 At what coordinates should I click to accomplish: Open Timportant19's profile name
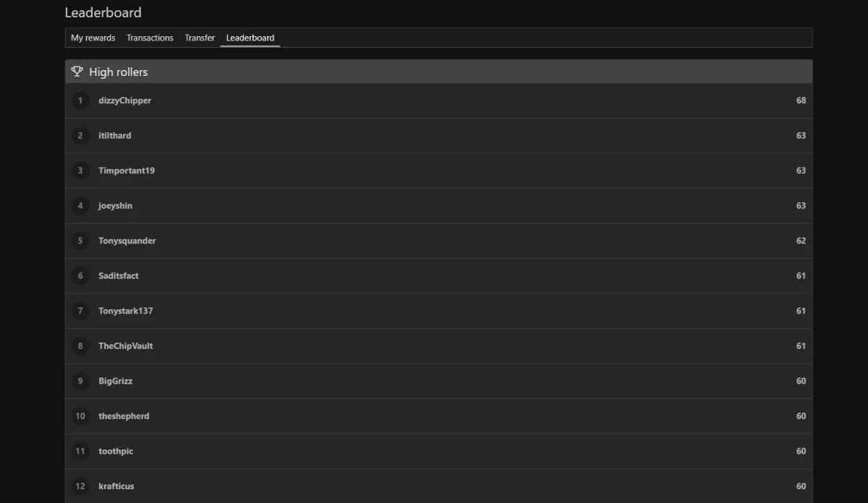click(127, 171)
